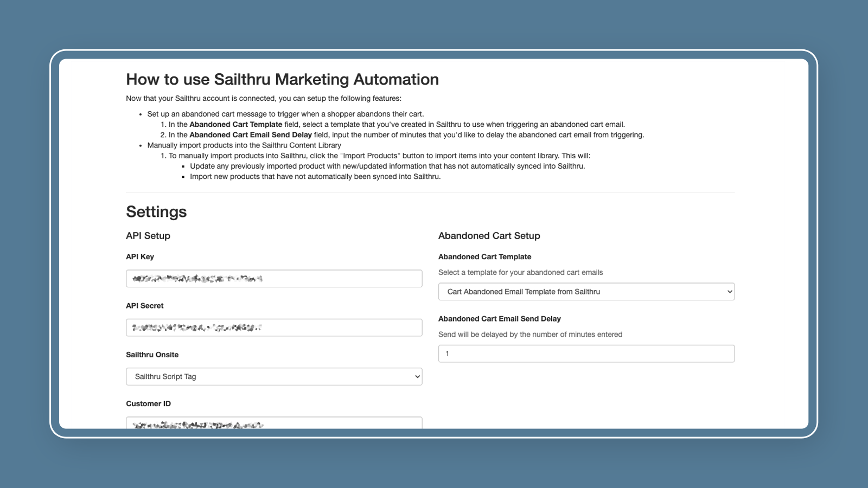Click the 'Settings' heading

click(x=156, y=212)
